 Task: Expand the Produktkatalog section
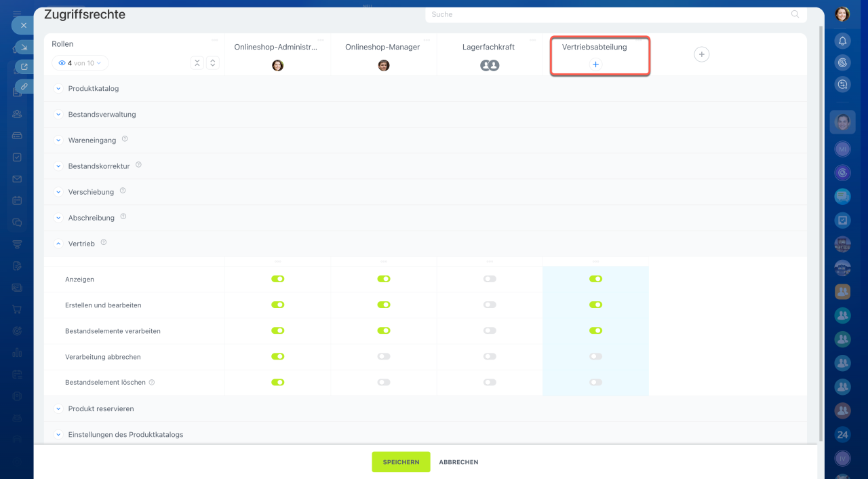(58, 89)
